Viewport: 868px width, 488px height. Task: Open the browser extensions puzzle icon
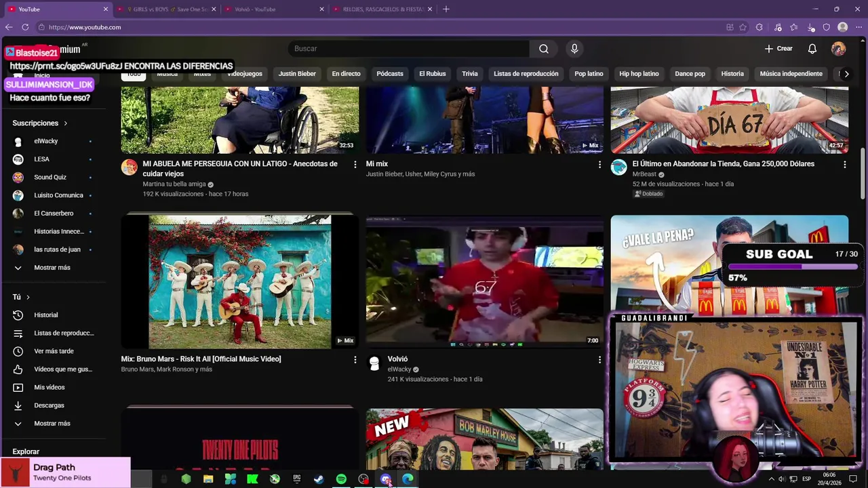coord(759,27)
